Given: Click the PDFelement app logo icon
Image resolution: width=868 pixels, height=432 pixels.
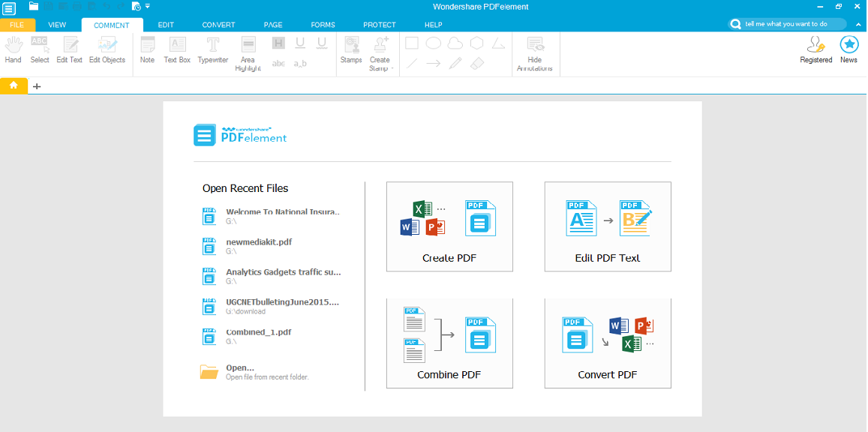Looking at the screenshot, I should (x=9, y=7).
